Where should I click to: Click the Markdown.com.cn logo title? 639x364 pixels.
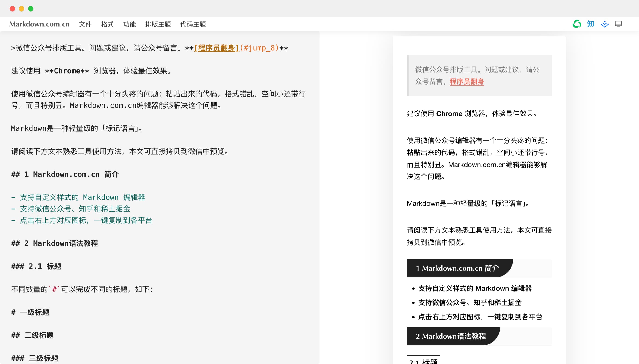[40, 24]
